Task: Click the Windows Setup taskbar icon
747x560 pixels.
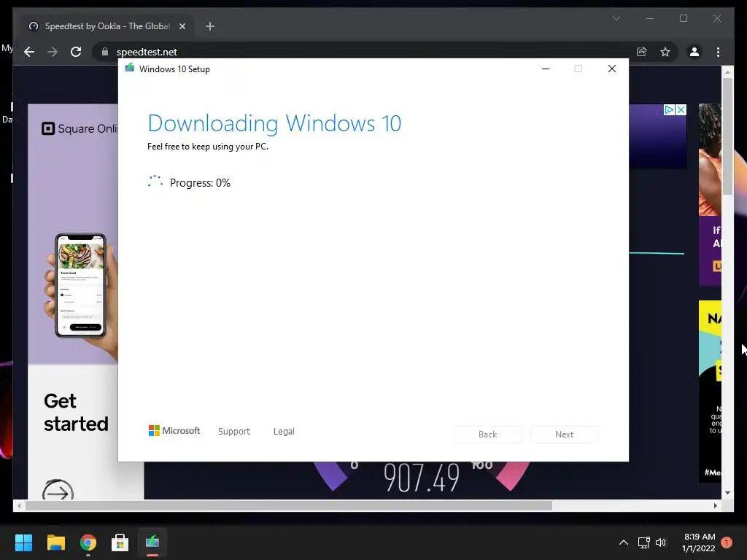Action: (152, 542)
